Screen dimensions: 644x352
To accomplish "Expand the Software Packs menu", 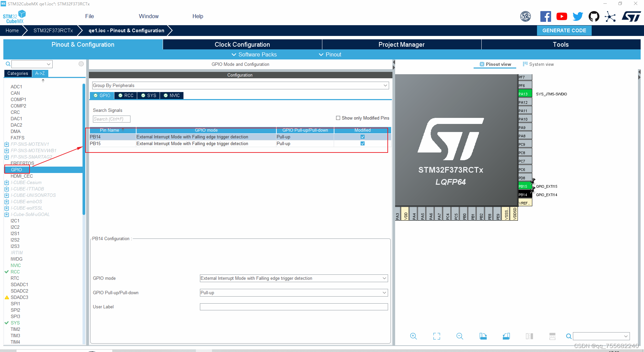I will click(254, 54).
